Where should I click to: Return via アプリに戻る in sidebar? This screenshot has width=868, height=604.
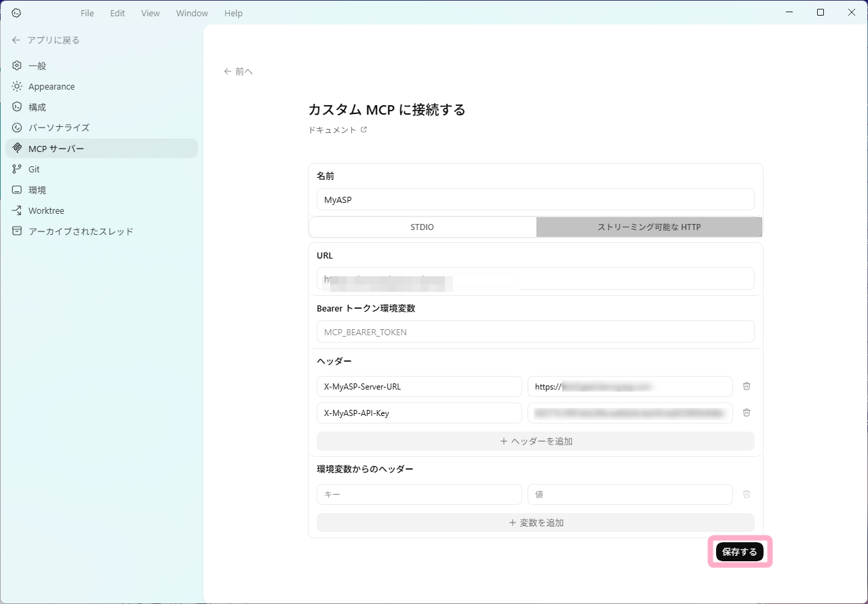coord(46,40)
